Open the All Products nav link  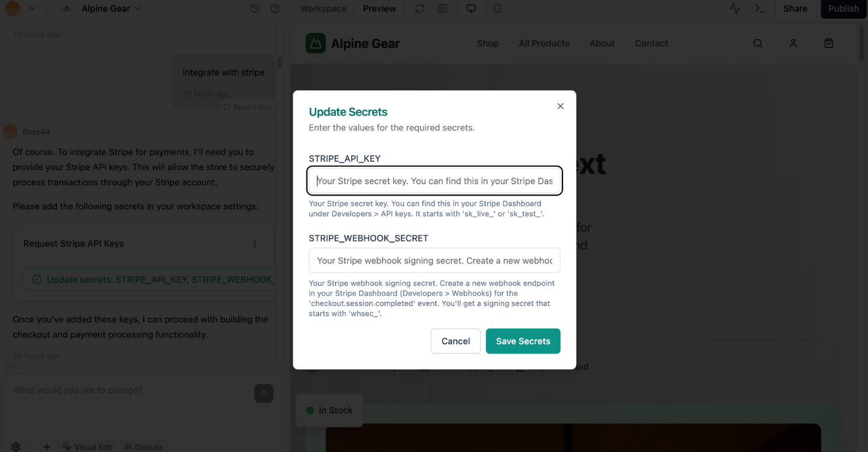click(x=544, y=43)
